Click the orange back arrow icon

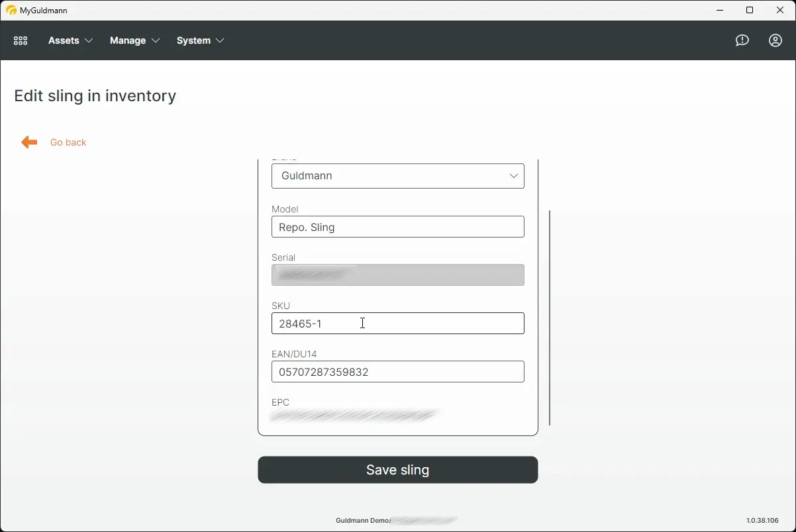pyautogui.click(x=28, y=142)
